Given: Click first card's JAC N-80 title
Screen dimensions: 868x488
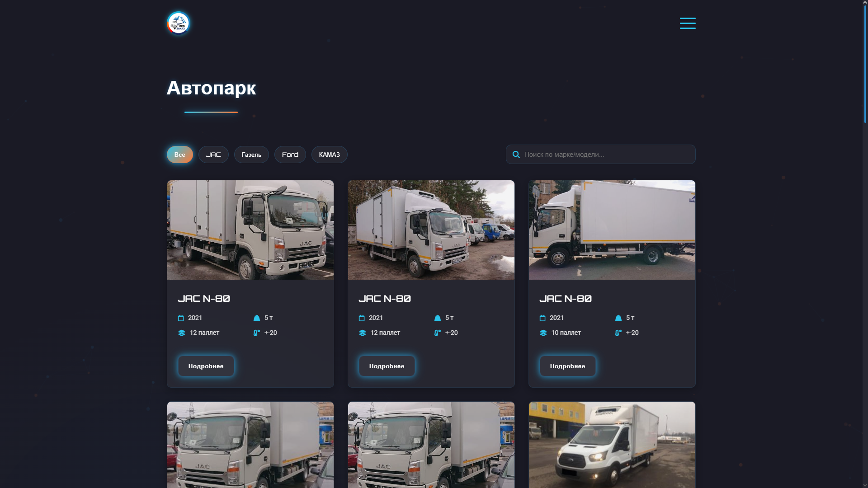Looking at the screenshot, I should click(x=204, y=299).
